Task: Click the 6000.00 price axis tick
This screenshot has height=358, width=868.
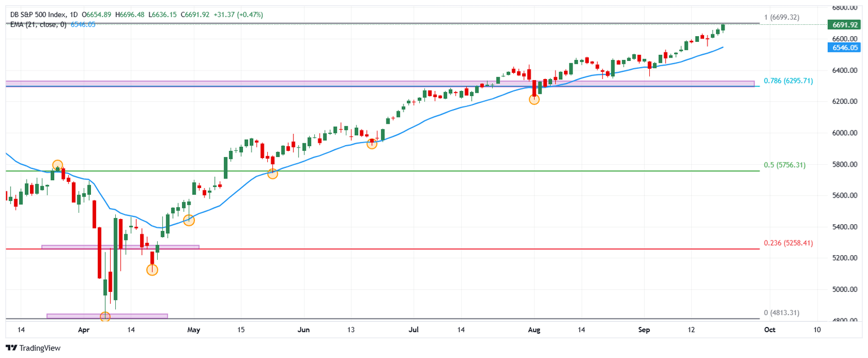Action: point(845,133)
